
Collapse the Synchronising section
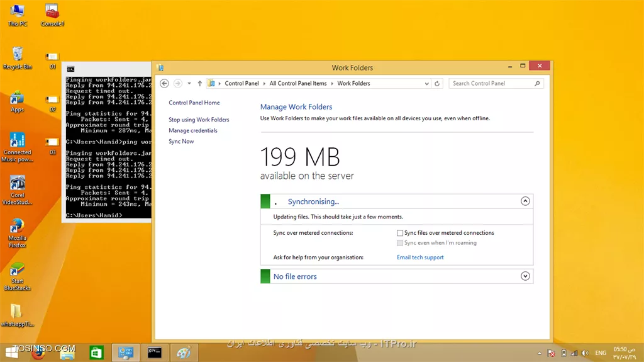point(525,201)
